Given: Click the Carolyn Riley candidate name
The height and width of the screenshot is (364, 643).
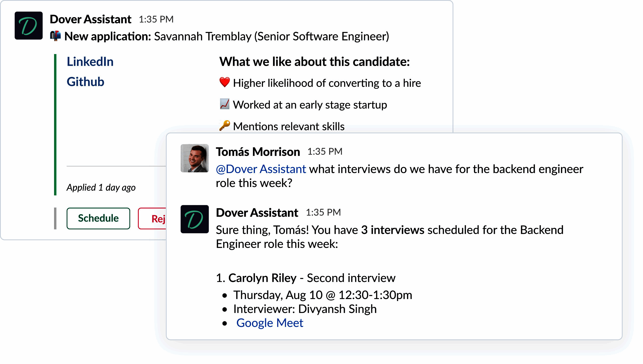Looking at the screenshot, I should click(262, 278).
